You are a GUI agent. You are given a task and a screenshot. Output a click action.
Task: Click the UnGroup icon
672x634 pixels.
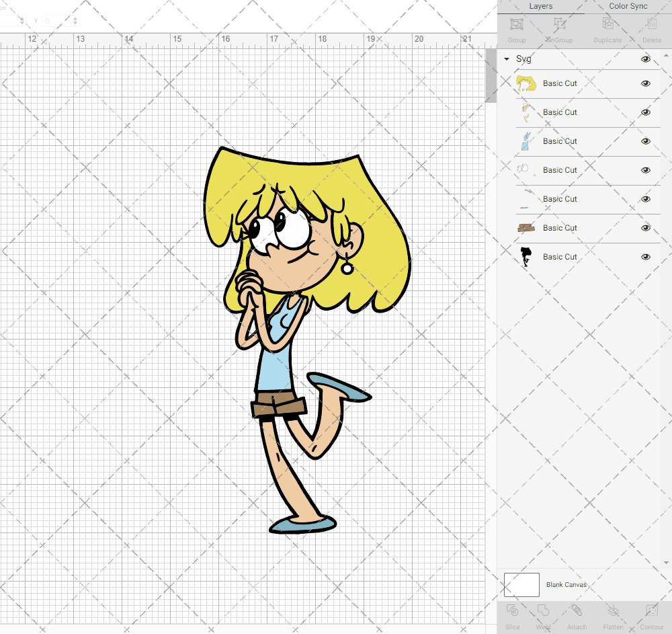pos(559,24)
